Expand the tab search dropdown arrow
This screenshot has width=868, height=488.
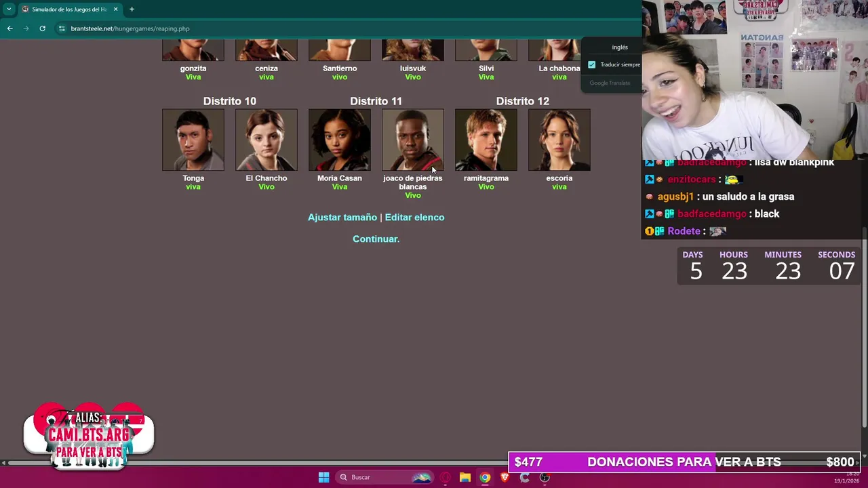pyautogui.click(x=9, y=9)
